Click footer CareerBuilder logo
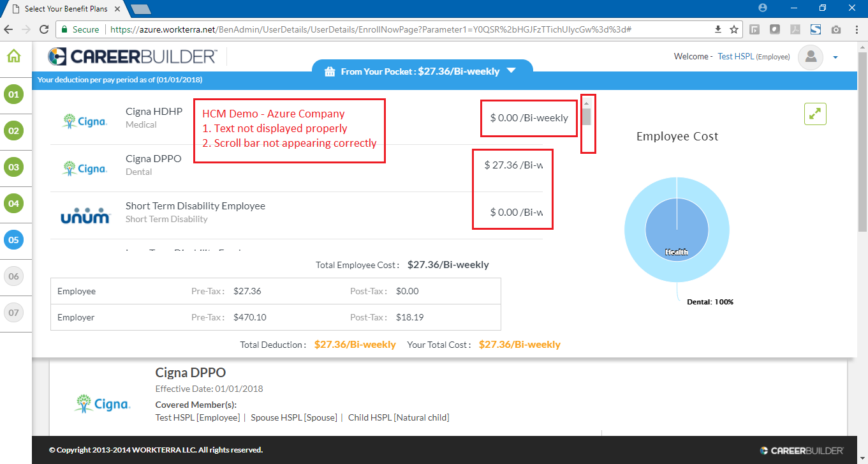Screen dimensions: 868x464 point(802,450)
